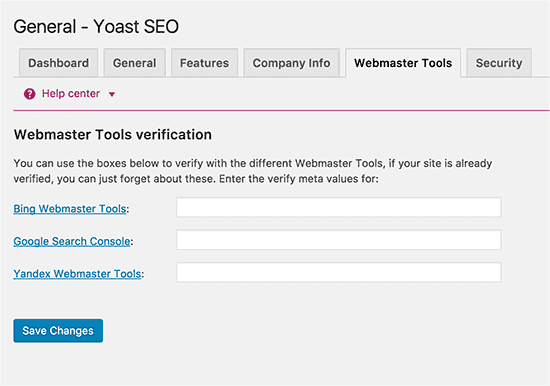Open the Features tab
The width and height of the screenshot is (550, 386).
(x=204, y=63)
